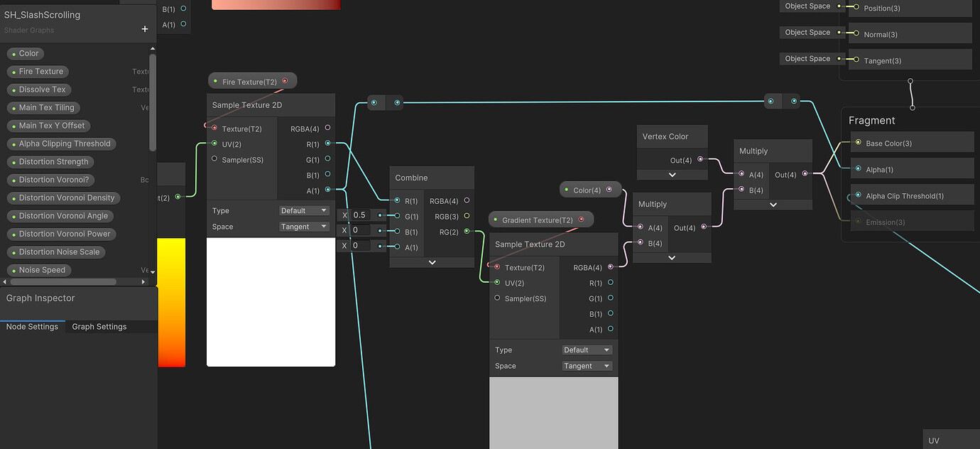The image size is (980, 449).
Task: Click the RGBA(4) output port on Fire Texture sampler
Action: click(x=327, y=129)
